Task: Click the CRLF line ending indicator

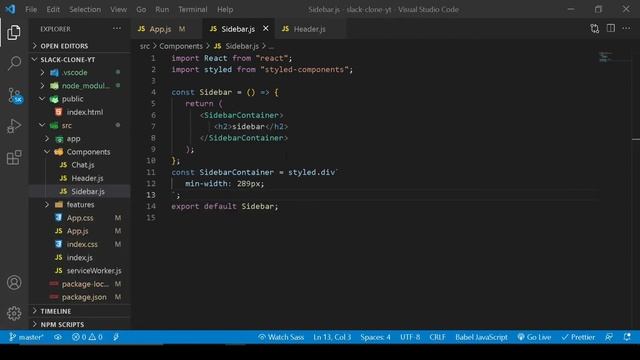Action: pos(437,337)
